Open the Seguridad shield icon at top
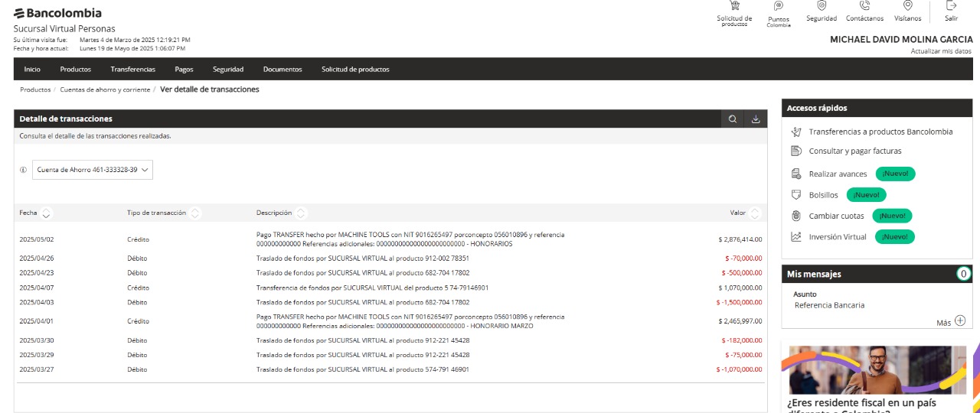The image size is (980, 413). 822,5
